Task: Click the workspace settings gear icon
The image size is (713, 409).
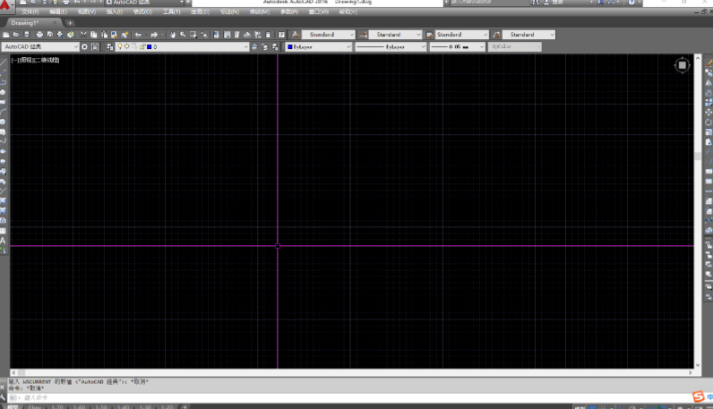Action: (85, 47)
